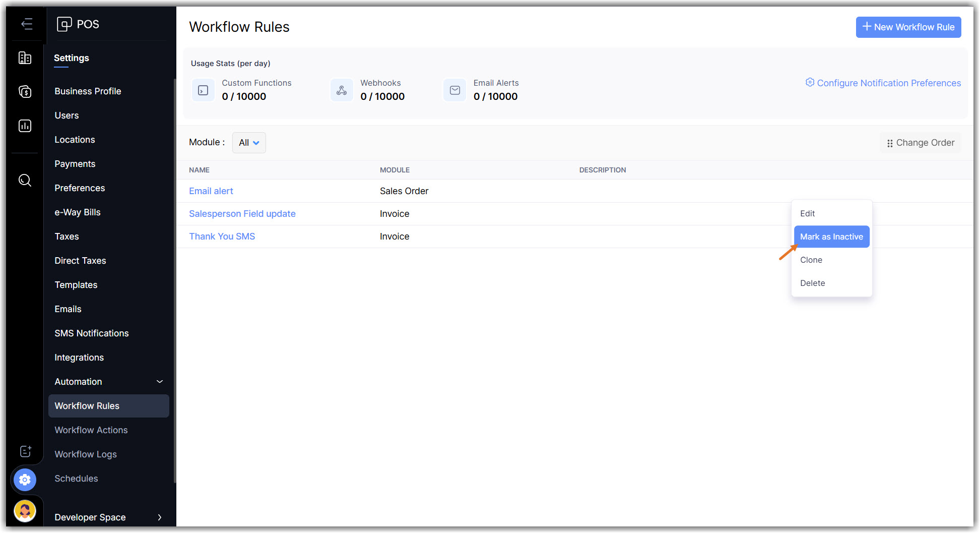Collapse the sidebar with the back arrow icon

pos(27,24)
